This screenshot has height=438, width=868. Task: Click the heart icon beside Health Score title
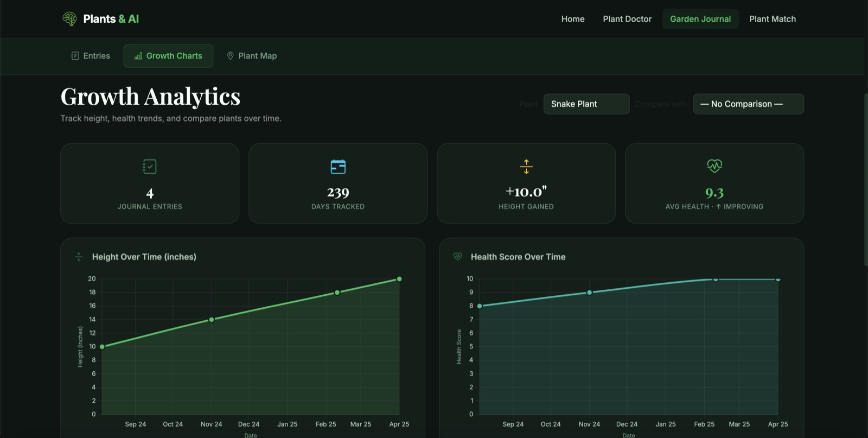pos(458,256)
